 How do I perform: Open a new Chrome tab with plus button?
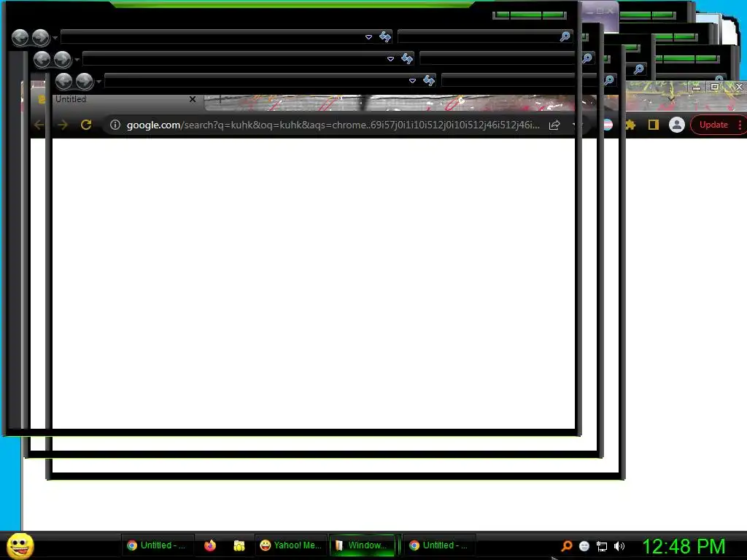(220, 99)
